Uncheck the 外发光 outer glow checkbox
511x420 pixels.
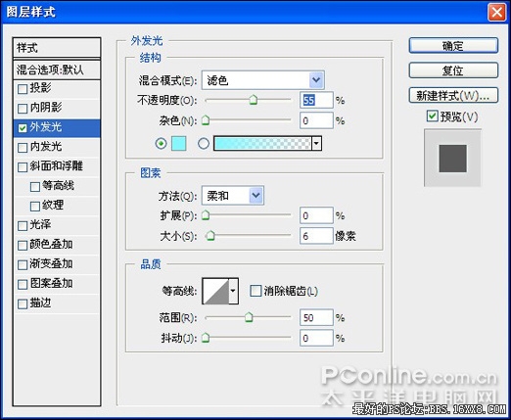click(23, 128)
